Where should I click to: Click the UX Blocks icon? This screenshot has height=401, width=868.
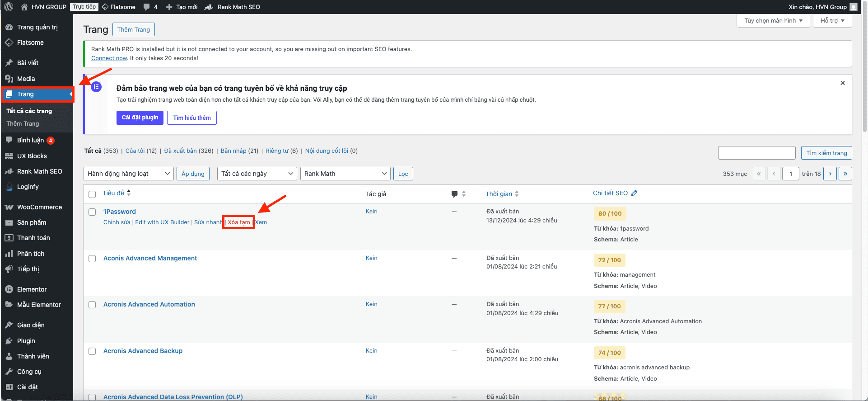pos(9,156)
